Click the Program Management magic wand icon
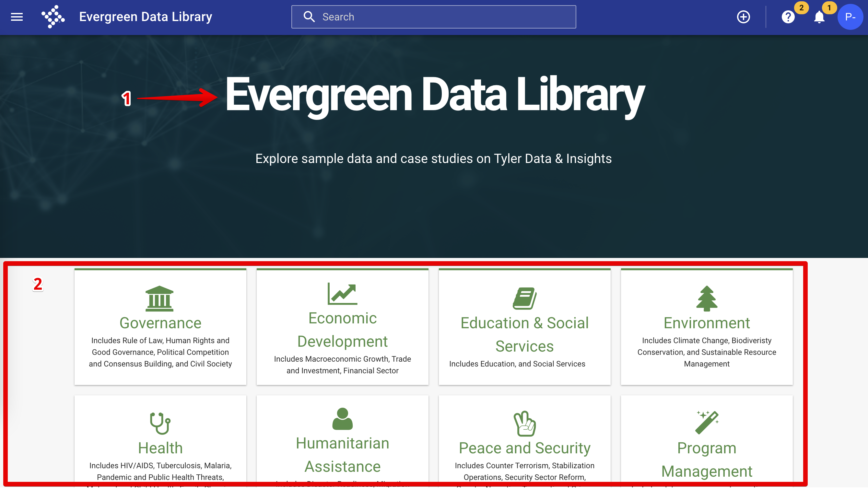Screen dimensions: 868x488 (x=707, y=422)
